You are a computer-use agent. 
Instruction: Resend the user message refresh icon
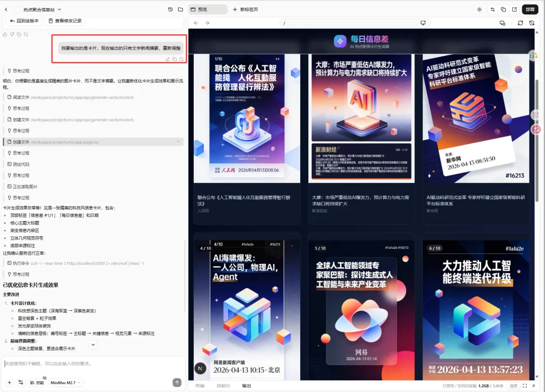tap(182, 60)
